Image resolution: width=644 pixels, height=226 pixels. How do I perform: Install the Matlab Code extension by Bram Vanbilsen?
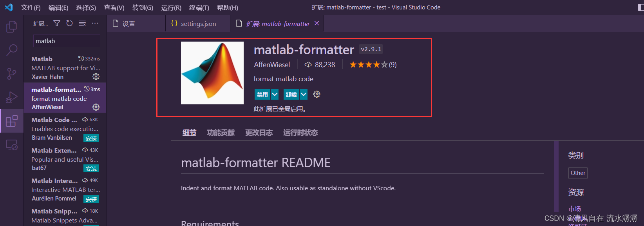(x=91, y=138)
